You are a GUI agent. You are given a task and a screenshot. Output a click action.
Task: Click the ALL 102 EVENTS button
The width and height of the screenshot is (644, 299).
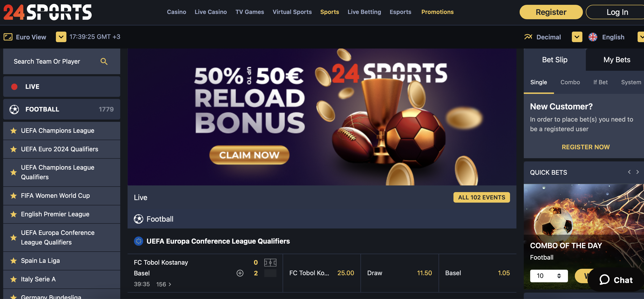[481, 197]
